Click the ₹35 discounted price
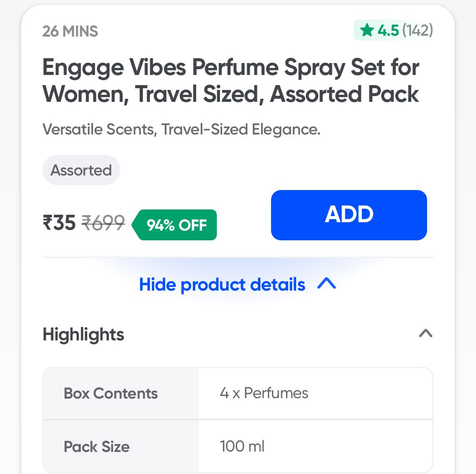The image size is (476, 474). (59, 223)
